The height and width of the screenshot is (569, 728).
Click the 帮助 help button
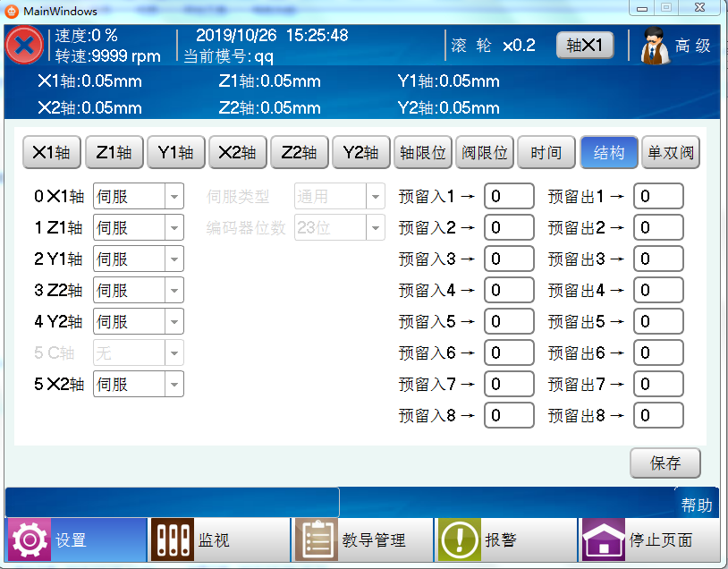[x=697, y=505]
